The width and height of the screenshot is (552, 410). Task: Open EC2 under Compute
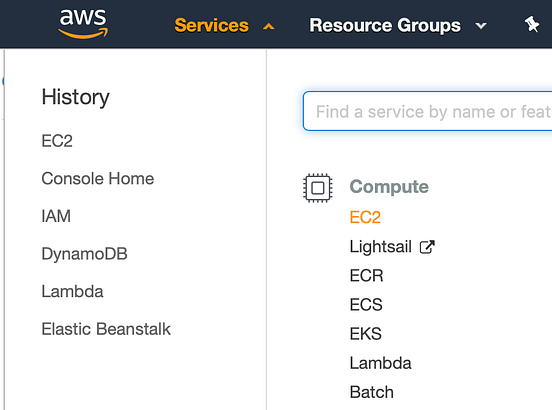(365, 217)
